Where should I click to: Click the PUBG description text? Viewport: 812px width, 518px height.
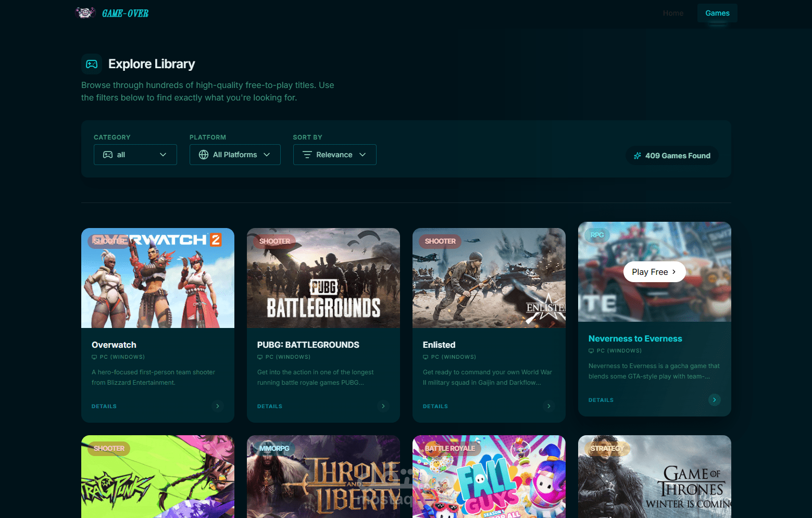click(316, 377)
